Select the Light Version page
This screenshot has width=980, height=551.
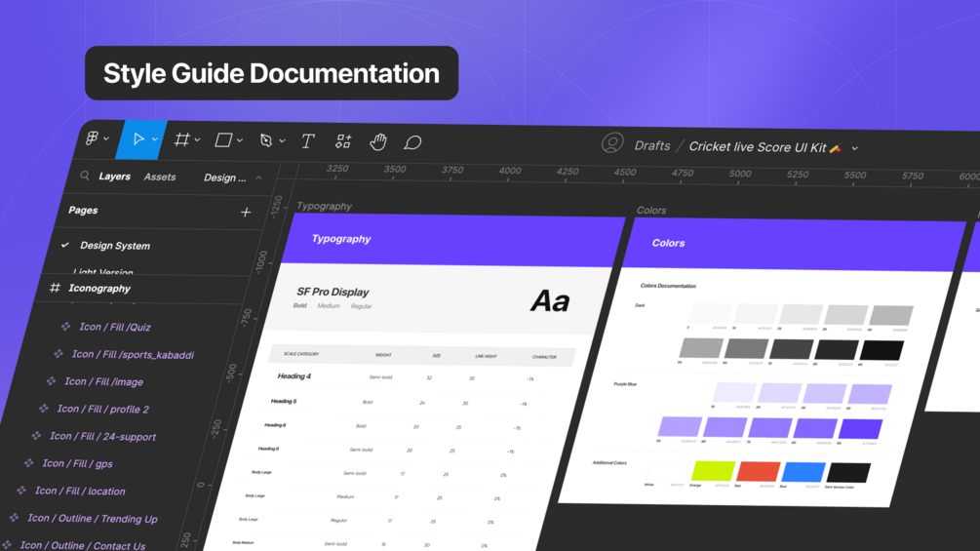click(x=103, y=272)
